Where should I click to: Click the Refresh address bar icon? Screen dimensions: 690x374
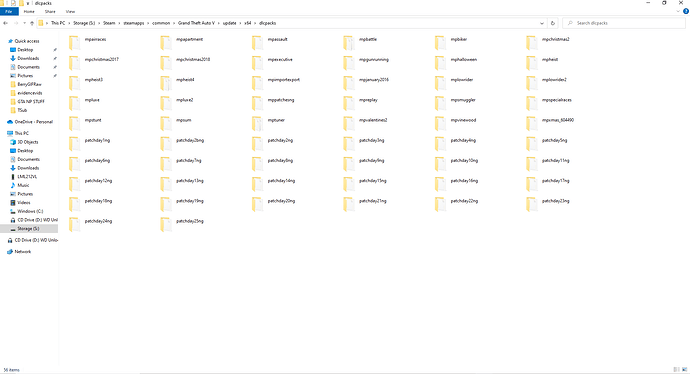coord(553,23)
